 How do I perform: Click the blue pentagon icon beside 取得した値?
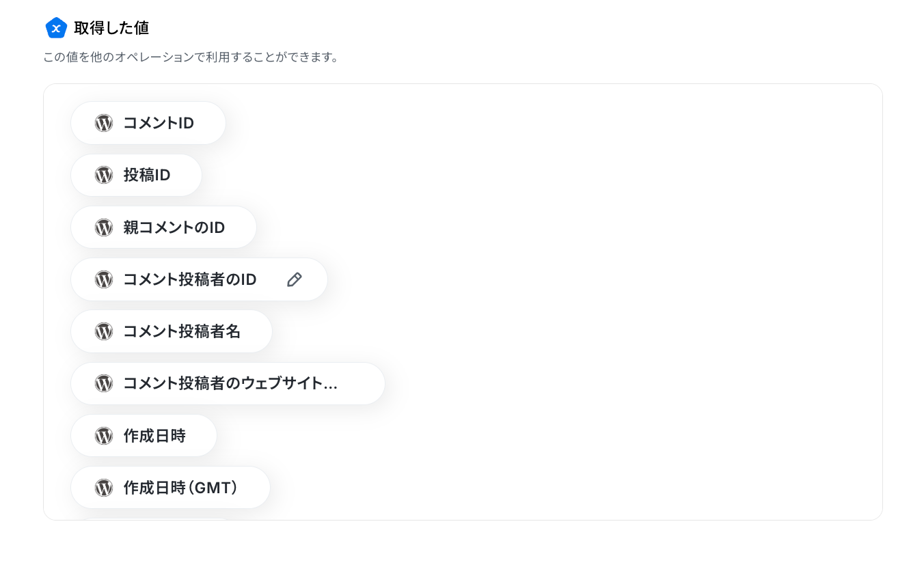coord(56,28)
